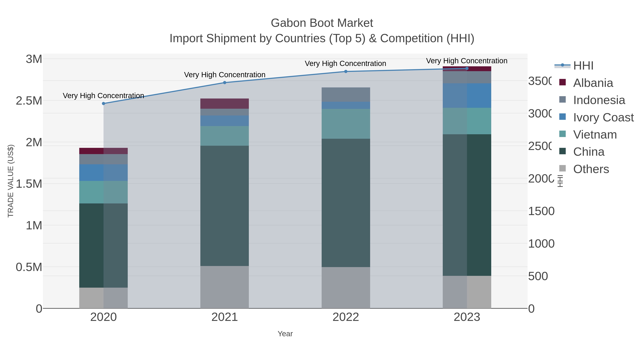
Task: Click the 2021 x-axis year label
Action: (225, 317)
